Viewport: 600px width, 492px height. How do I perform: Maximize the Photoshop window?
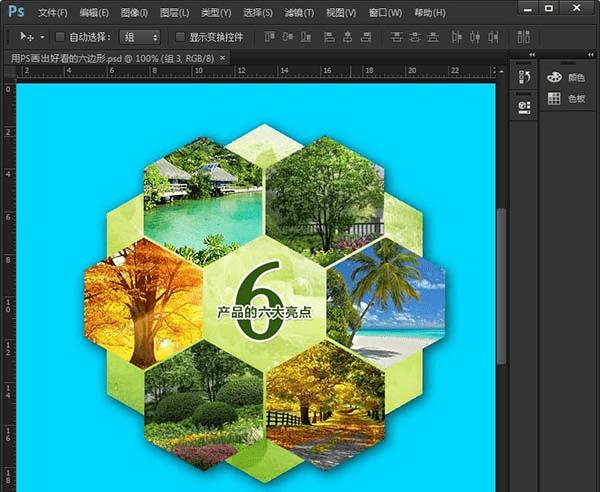click(548, 8)
